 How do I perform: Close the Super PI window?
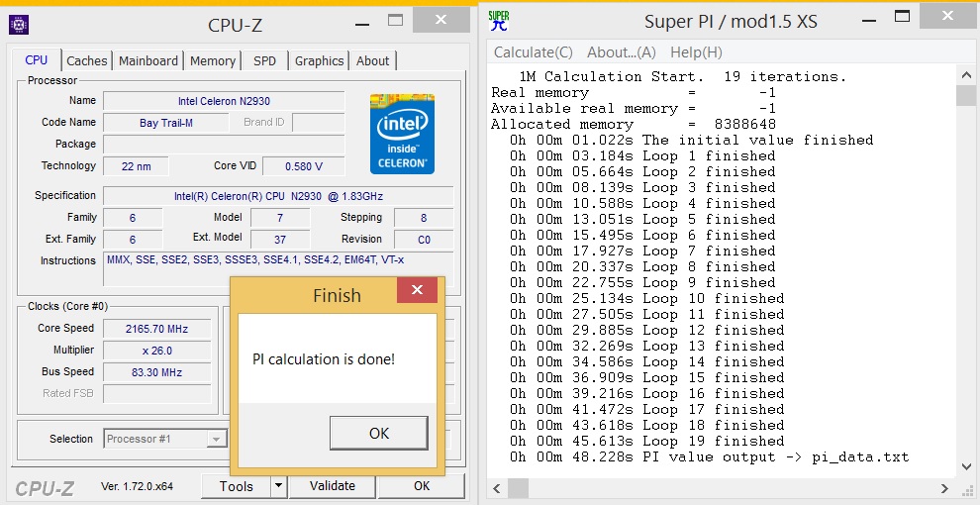947,17
